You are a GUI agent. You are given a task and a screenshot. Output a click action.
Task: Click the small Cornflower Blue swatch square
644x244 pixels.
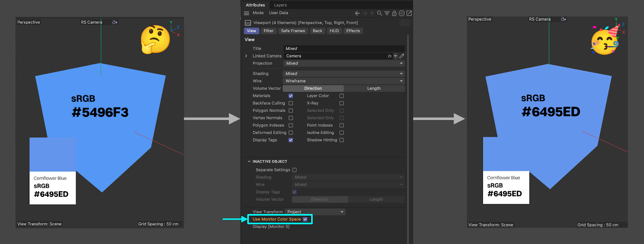pos(52,155)
